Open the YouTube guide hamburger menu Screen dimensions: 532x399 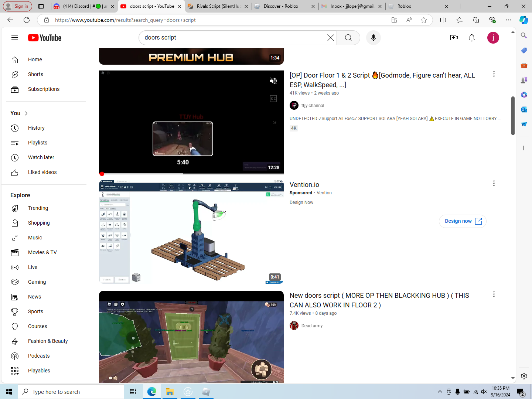pos(15,38)
